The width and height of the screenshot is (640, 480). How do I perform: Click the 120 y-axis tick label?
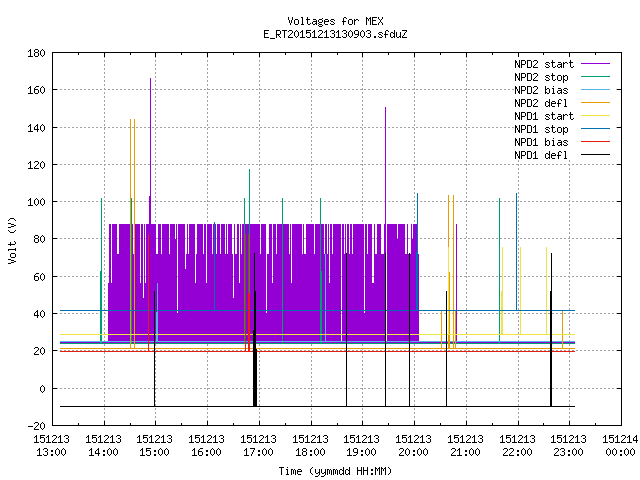point(36,165)
